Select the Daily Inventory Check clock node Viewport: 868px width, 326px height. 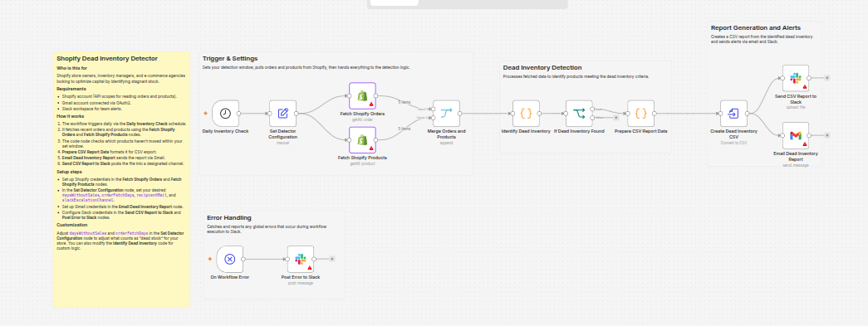click(x=225, y=114)
